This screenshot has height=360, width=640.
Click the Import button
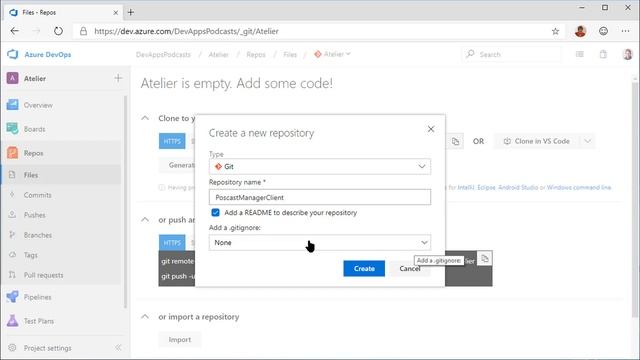[180, 340]
